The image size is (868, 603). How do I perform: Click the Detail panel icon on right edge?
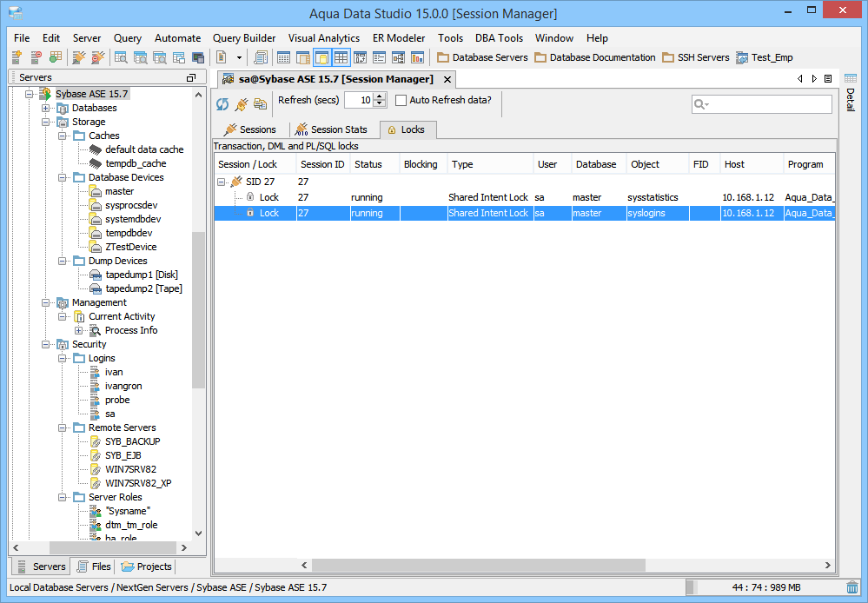coord(851,78)
